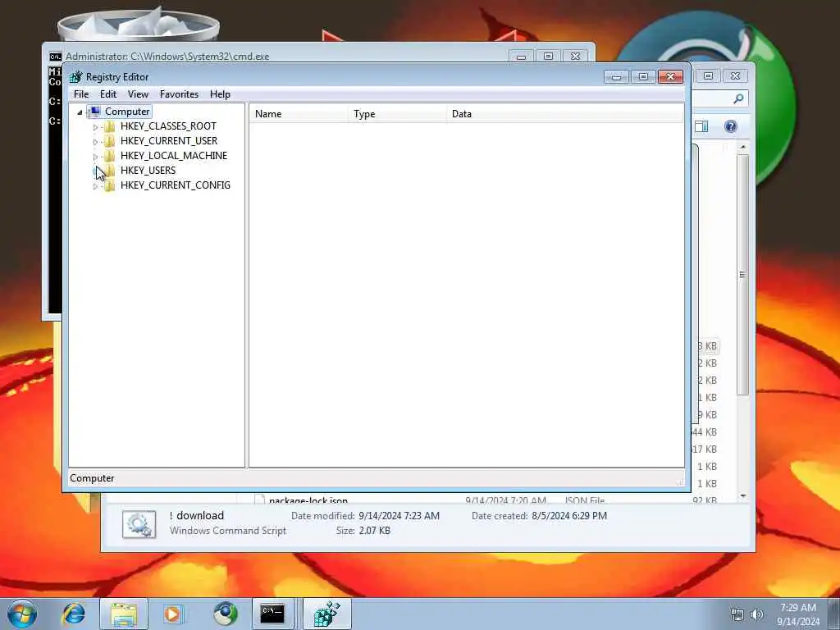Viewport: 840px width, 630px height.
Task: Click the cmd.exe title bar icon
Action: tap(55, 57)
